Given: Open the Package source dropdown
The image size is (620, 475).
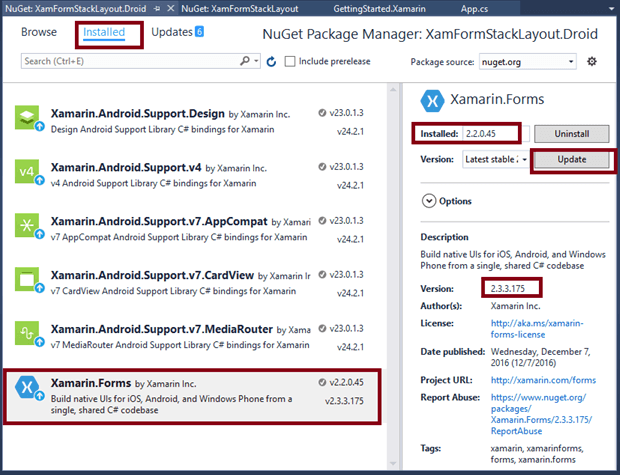Looking at the screenshot, I should (527, 62).
